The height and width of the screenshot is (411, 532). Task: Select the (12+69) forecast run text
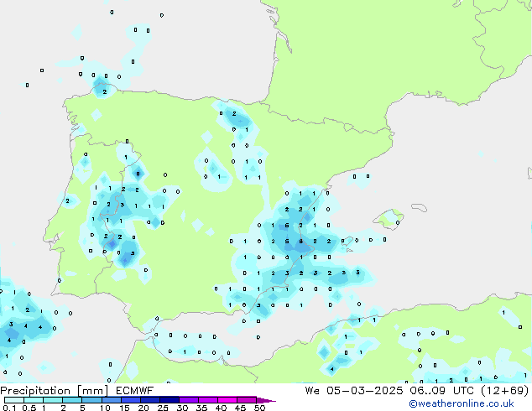505,391
